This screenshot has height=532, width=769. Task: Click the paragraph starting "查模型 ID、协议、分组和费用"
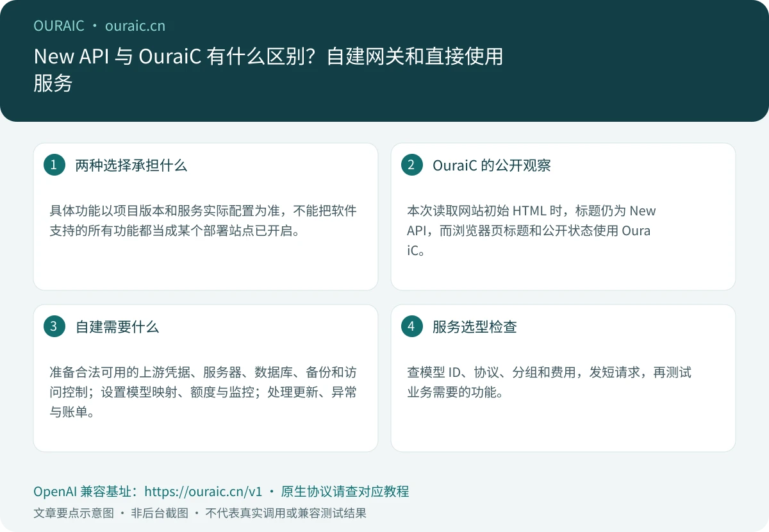549,382
